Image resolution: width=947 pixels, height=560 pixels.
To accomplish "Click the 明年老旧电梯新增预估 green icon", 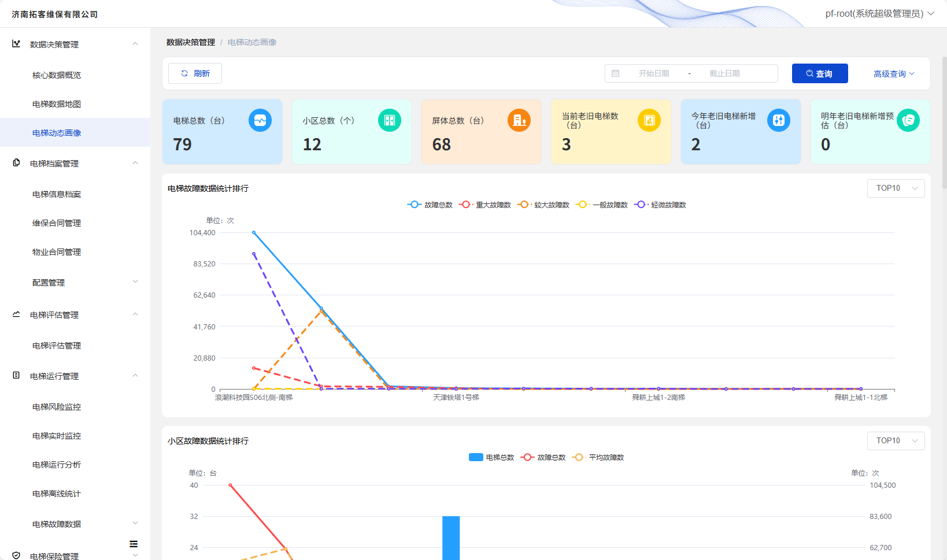I will 908,120.
